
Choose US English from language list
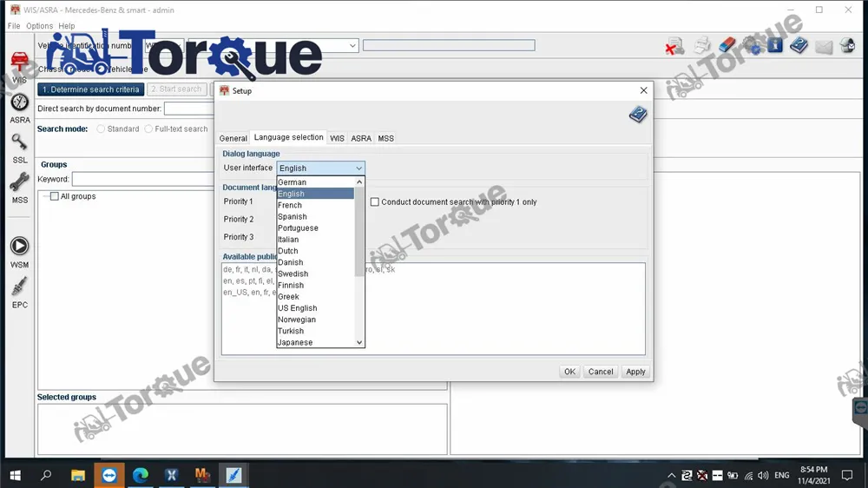coord(315,308)
